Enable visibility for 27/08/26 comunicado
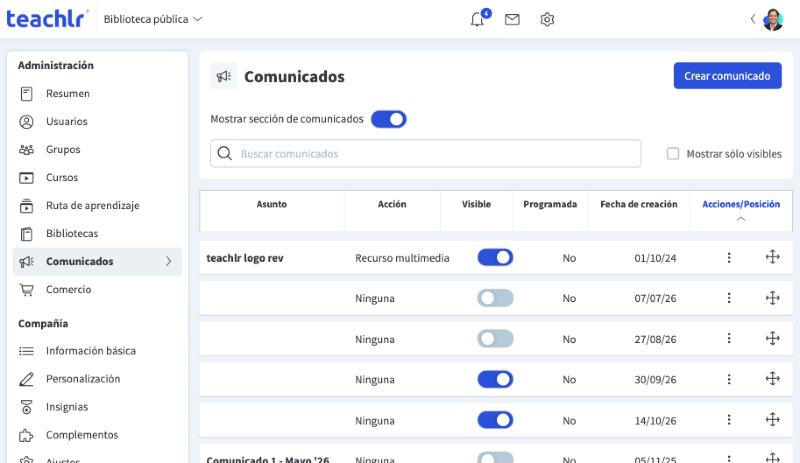The height and width of the screenshot is (463, 800). pyautogui.click(x=495, y=338)
